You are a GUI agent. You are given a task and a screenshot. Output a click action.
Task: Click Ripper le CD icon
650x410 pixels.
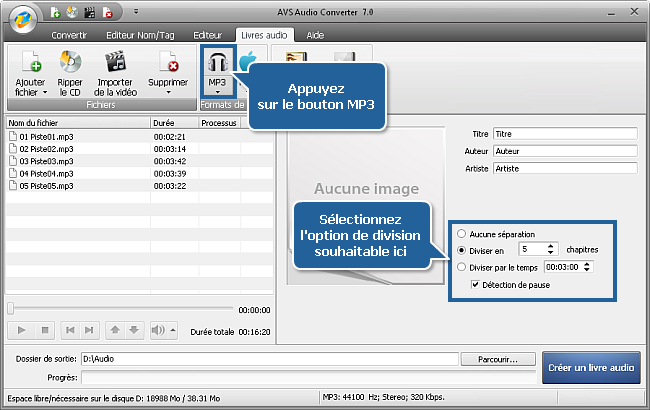click(70, 63)
